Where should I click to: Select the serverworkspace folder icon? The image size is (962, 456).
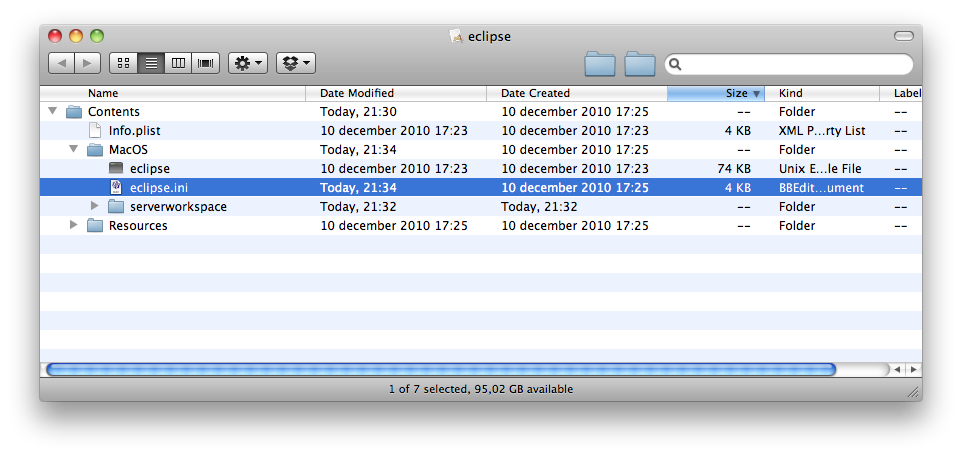coord(116,207)
